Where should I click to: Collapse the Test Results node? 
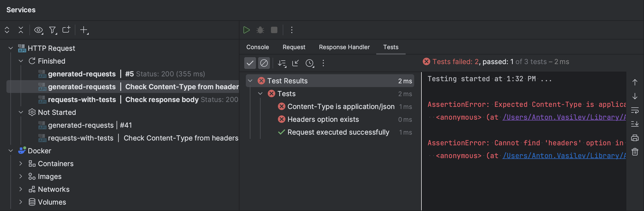[250, 81]
